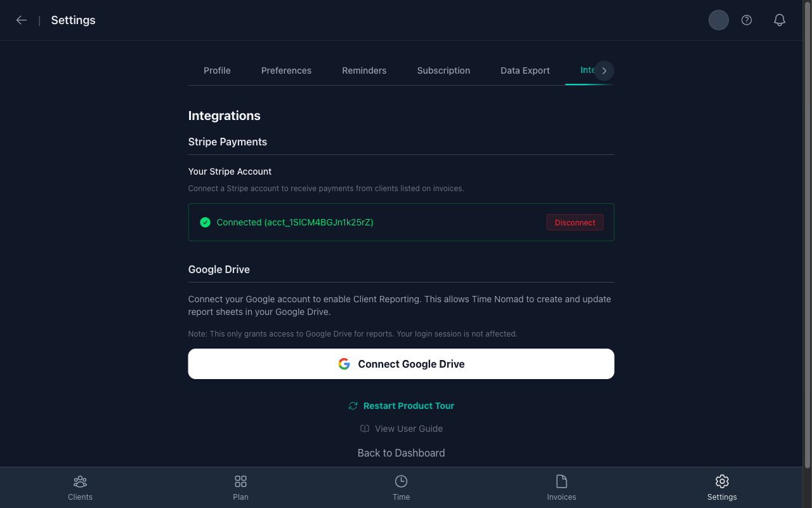The width and height of the screenshot is (812, 508).
Task: Select the Data Export tab
Action: point(525,70)
